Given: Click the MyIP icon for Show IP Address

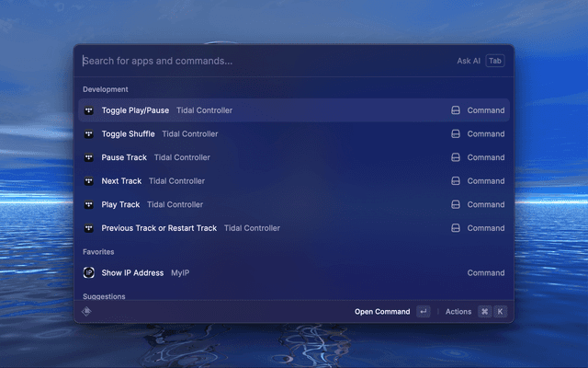Looking at the screenshot, I should (89, 273).
